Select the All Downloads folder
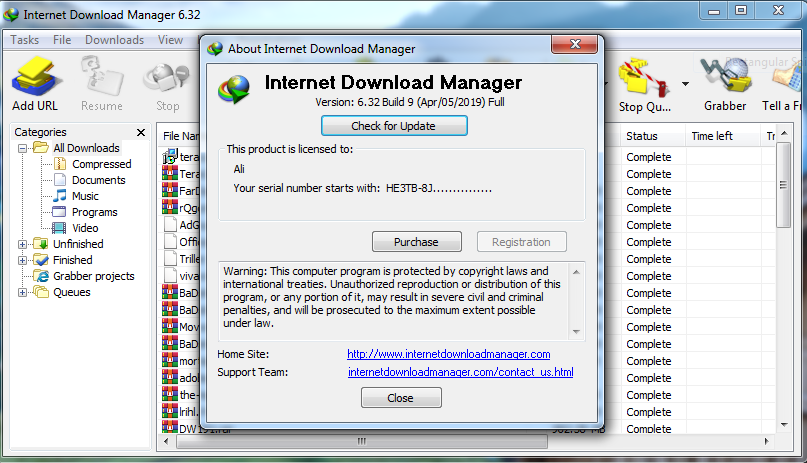The image size is (807, 463). click(86, 148)
